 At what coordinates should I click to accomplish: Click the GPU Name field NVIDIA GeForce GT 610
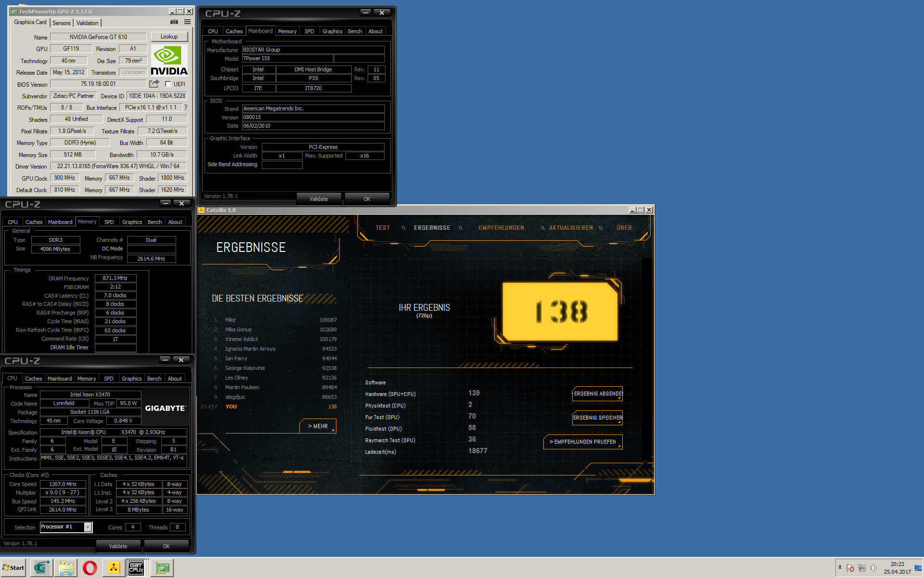pyautogui.click(x=98, y=37)
